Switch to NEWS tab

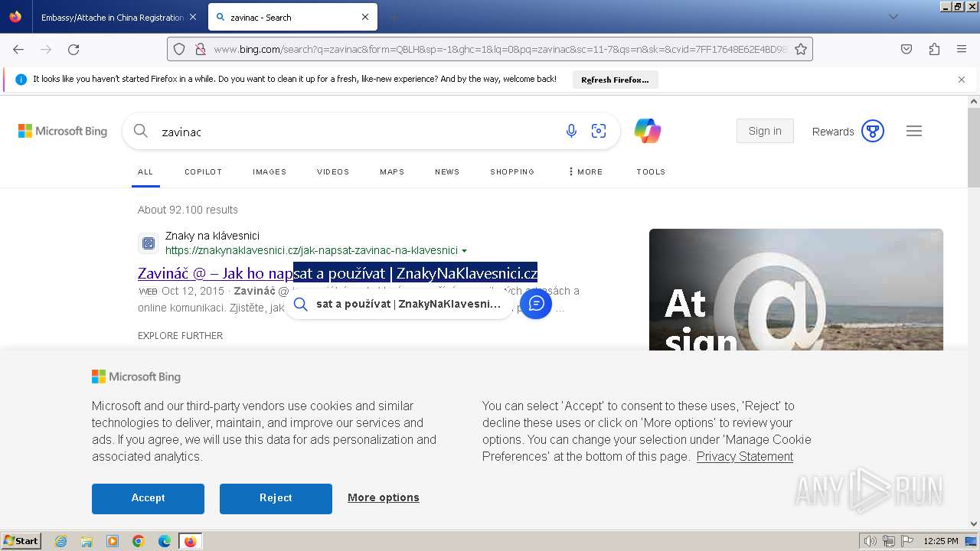point(447,171)
